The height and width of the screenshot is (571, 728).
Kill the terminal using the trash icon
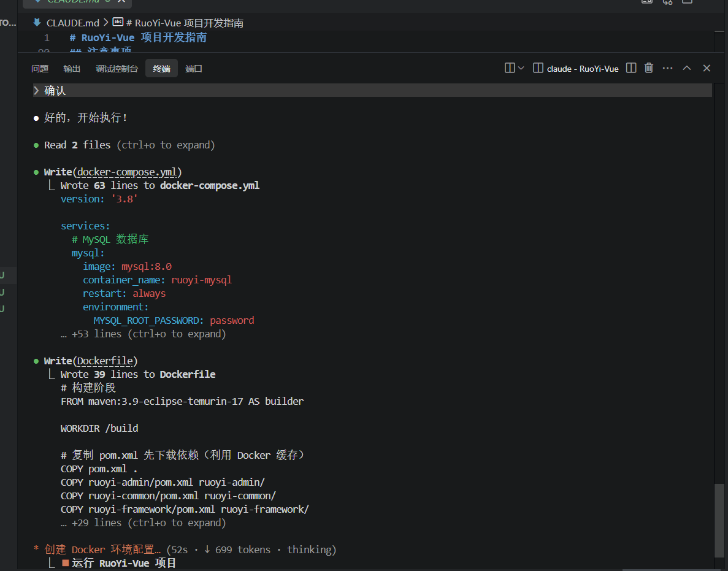click(x=649, y=68)
